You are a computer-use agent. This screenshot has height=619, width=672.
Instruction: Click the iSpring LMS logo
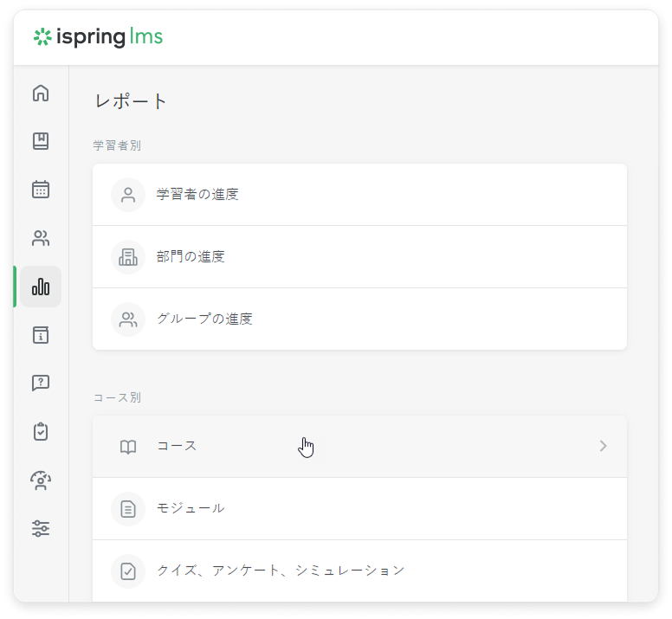[98, 37]
